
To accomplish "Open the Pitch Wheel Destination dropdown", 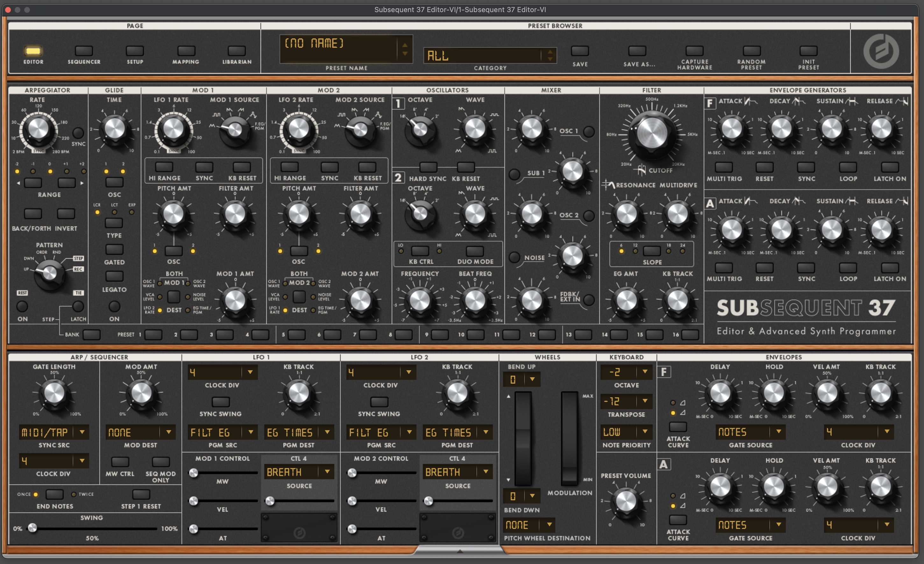I will tap(529, 524).
